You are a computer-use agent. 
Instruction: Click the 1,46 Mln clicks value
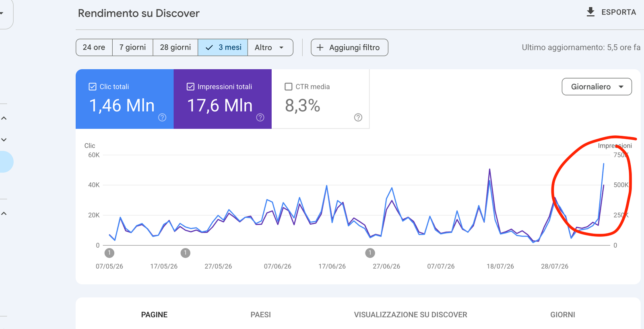click(x=122, y=106)
